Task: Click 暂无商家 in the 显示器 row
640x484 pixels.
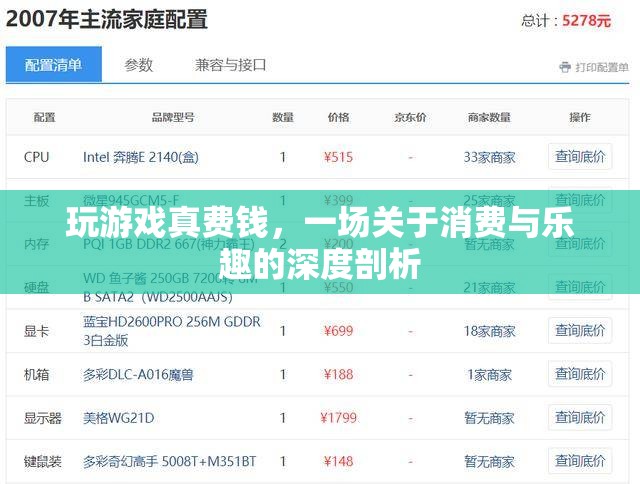Action: tap(489, 418)
